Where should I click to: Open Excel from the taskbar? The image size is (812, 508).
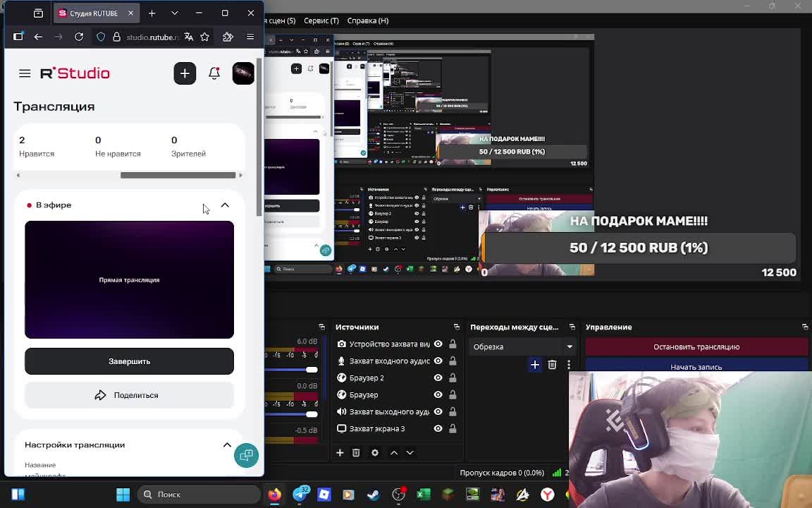point(423,495)
